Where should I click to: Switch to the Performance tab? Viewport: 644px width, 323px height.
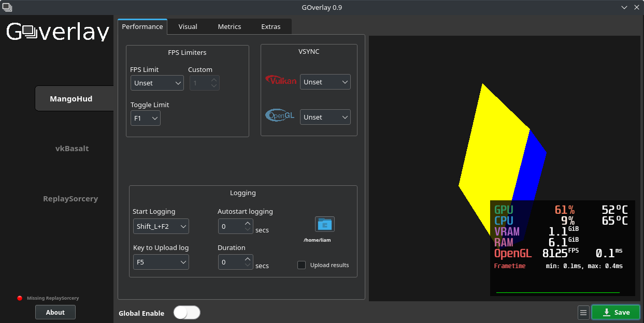[x=142, y=27]
